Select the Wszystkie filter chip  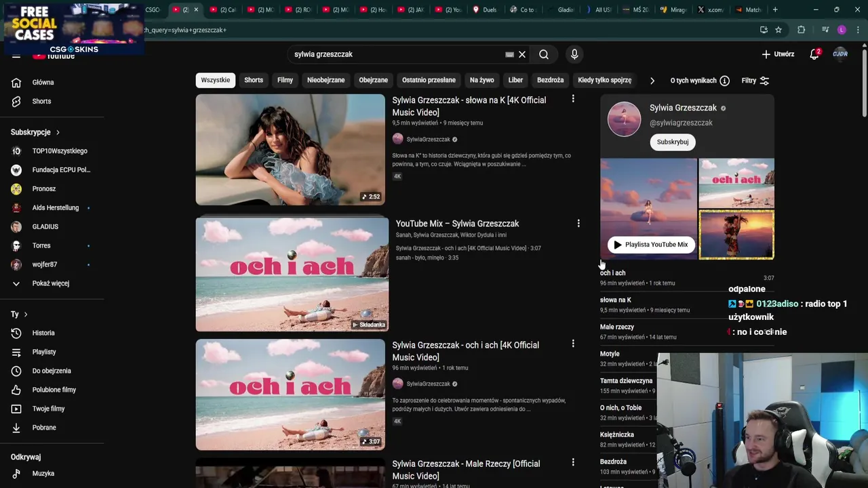coord(216,80)
